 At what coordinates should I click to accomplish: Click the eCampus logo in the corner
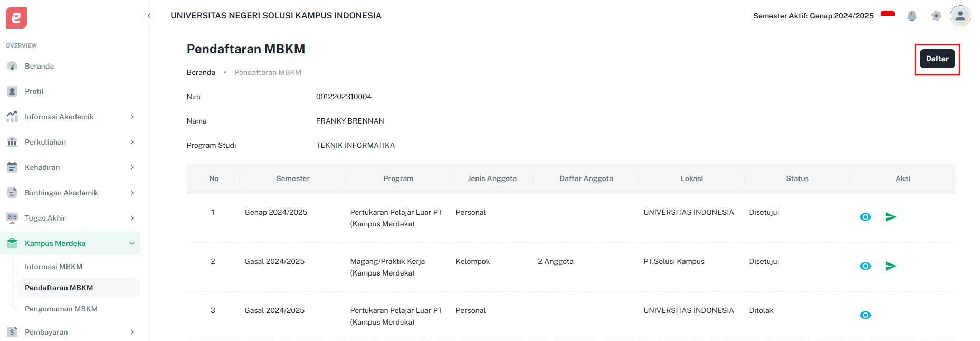(x=16, y=17)
